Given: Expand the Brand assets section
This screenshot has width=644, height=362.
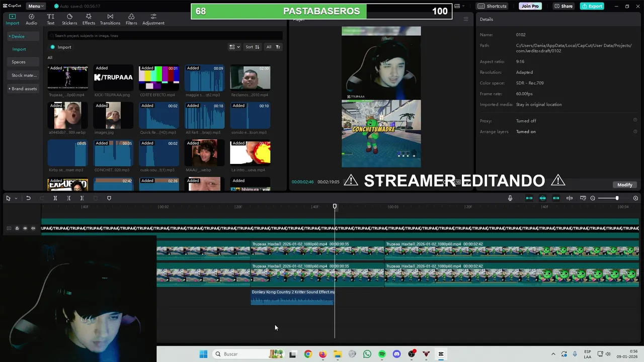Looking at the screenshot, I should 23,88.
